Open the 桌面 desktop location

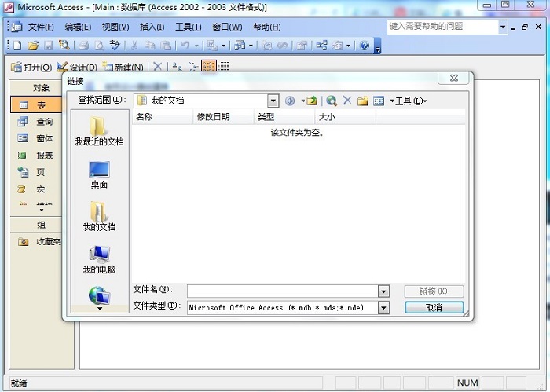[x=99, y=174]
